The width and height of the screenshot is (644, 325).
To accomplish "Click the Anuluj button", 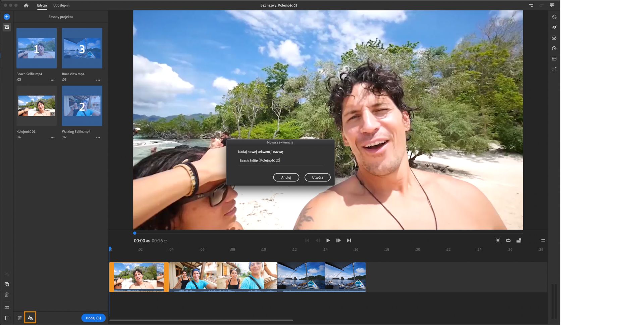I will point(286,177).
